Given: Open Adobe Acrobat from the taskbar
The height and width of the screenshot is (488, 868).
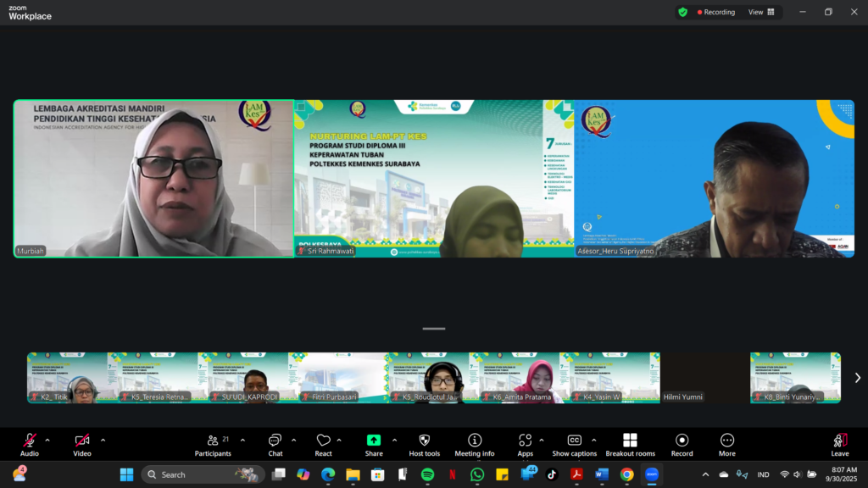Looking at the screenshot, I should [x=576, y=474].
